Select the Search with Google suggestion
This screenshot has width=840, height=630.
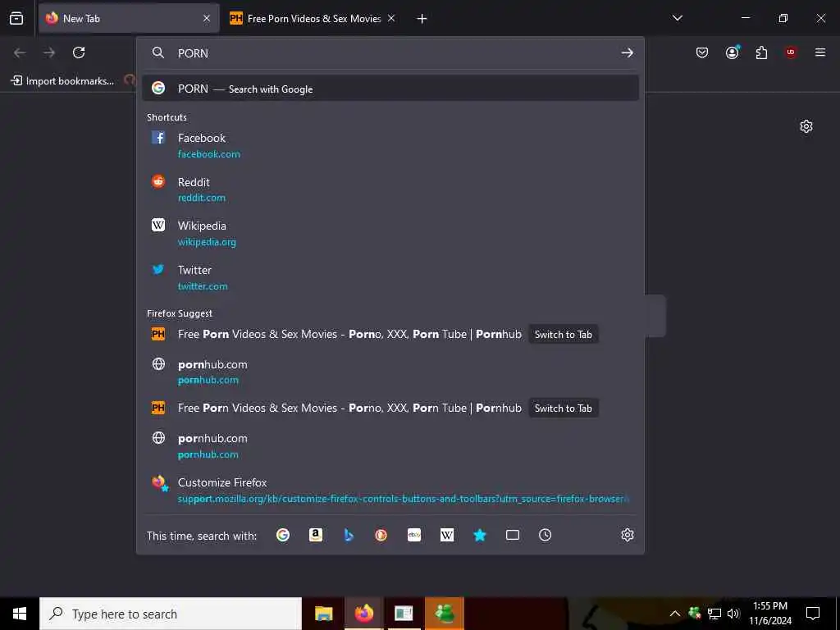point(390,89)
